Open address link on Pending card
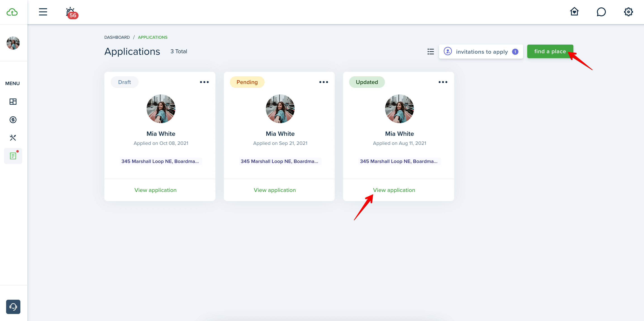This screenshot has width=644, height=321. (x=279, y=161)
